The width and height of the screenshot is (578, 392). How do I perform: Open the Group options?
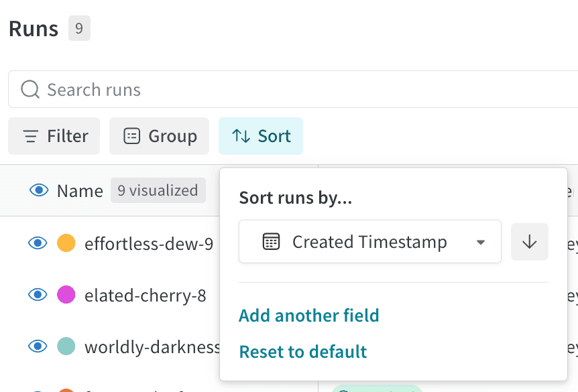159,135
